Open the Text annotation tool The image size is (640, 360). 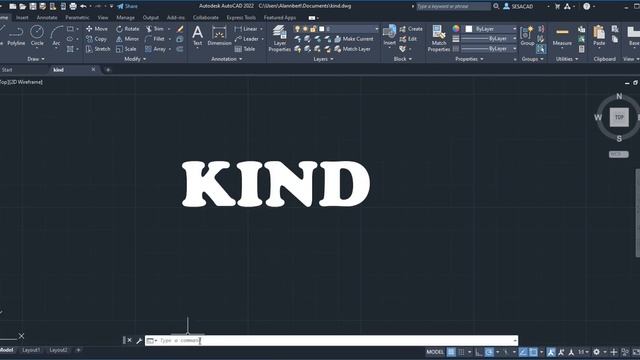[x=198, y=36]
